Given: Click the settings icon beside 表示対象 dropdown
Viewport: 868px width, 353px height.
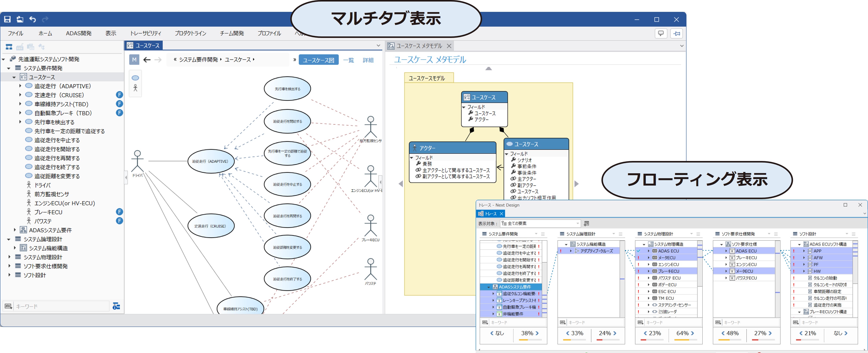Looking at the screenshot, I should pos(587,223).
